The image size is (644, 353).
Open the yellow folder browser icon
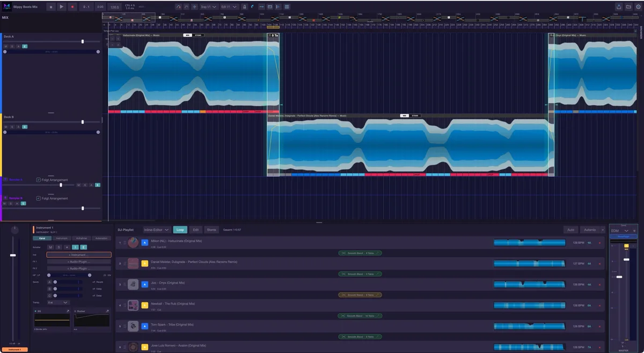[628, 7]
